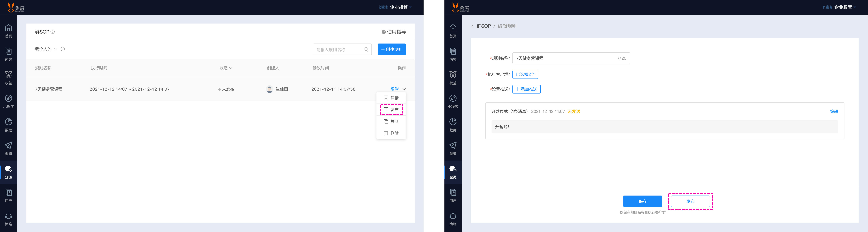Screen dimensions: 868x232
Task: Open 策略 in right window sidebar
Action: (x=453, y=219)
